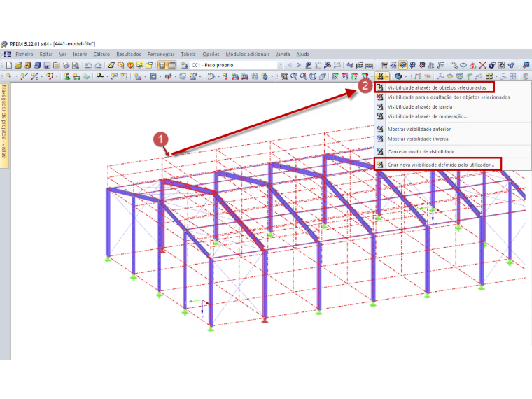This screenshot has width=532, height=399.
Task: Click the show results eye icon
Action: click(x=328, y=65)
